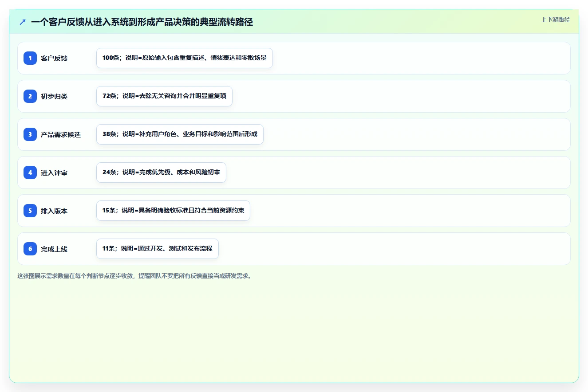
Task: Select step badge 1 for 客户反馈
Action: [x=30, y=58]
